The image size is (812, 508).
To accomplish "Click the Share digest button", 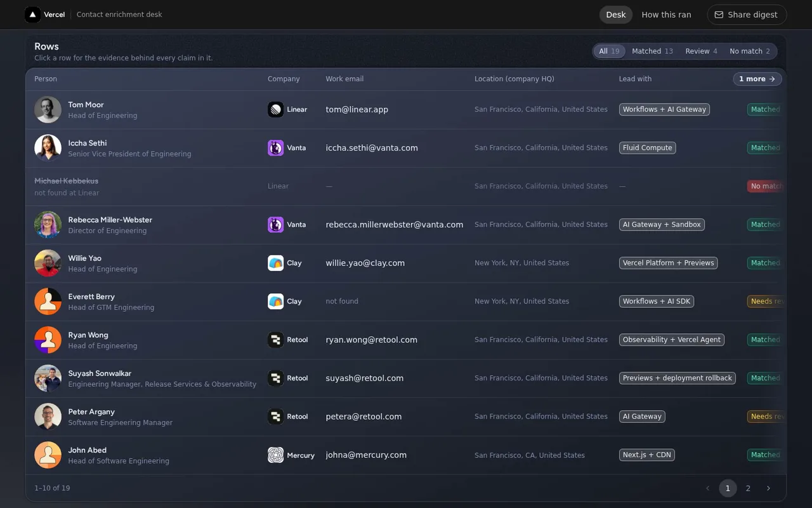I will click(x=747, y=15).
